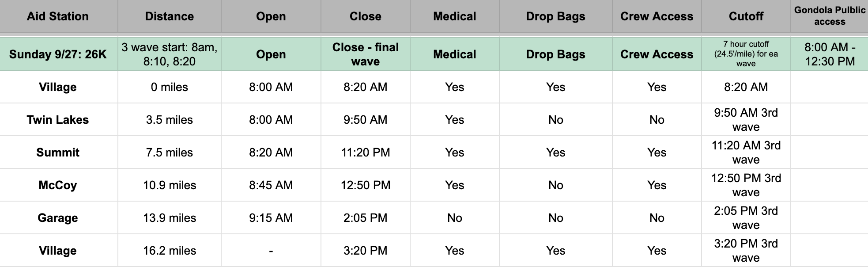Select the Garage aid station cell
The height and width of the screenshot is (267, 868).
(58, 218)
